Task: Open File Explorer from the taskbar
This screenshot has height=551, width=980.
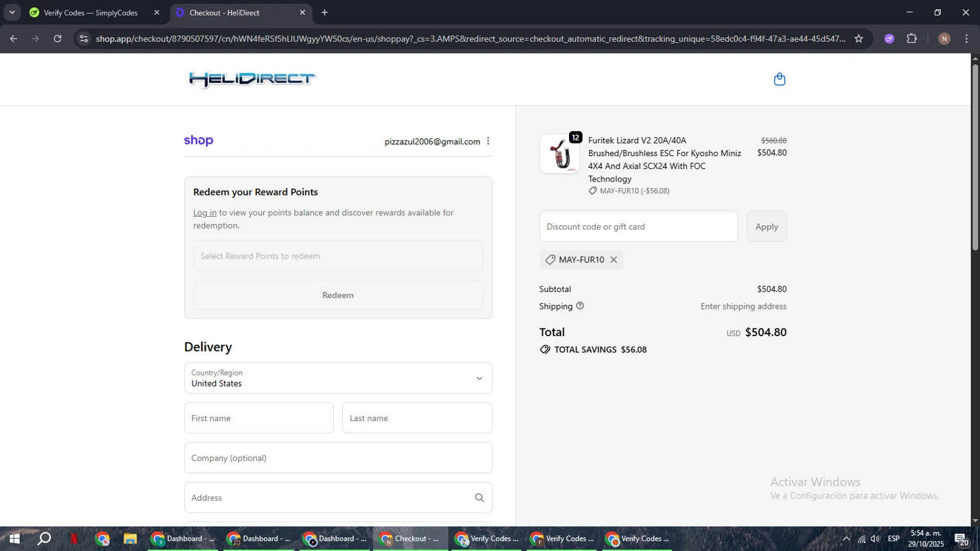Action: (130, 539)
